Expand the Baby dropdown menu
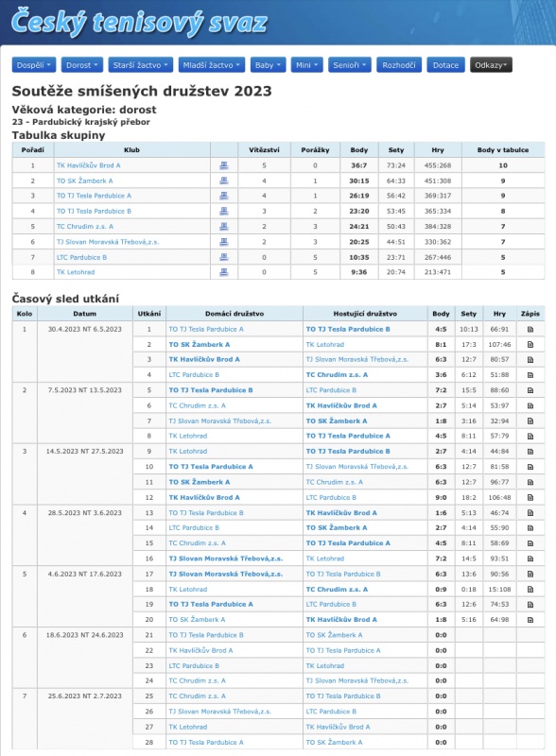This screenshot has height=756, width=556. pyautogui.click(x=268, y=65)
